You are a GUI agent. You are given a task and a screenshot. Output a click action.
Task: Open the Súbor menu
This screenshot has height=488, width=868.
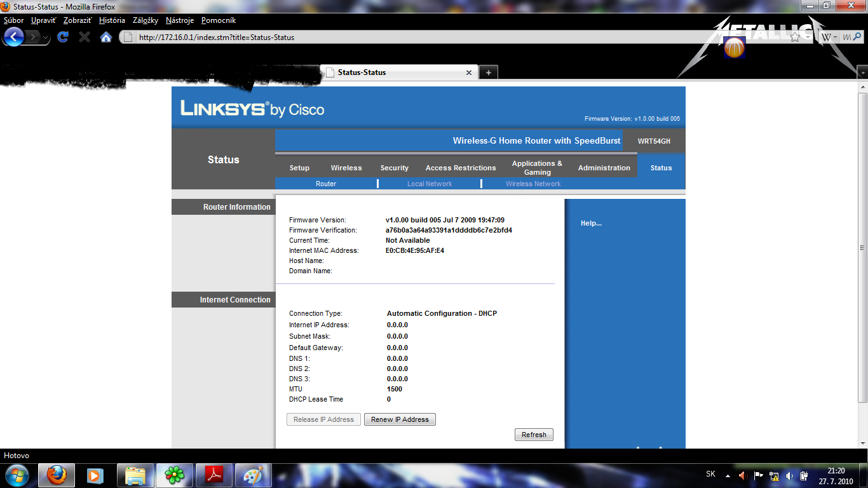click(x=13, y=20)
